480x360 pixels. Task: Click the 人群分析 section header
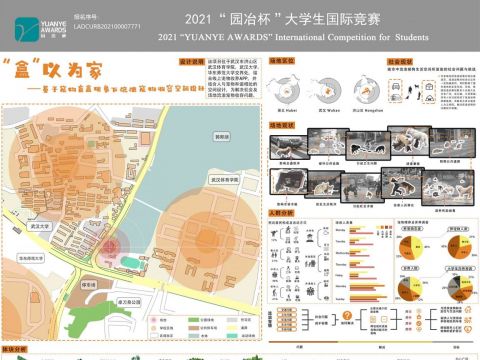(x=281, y=213)
